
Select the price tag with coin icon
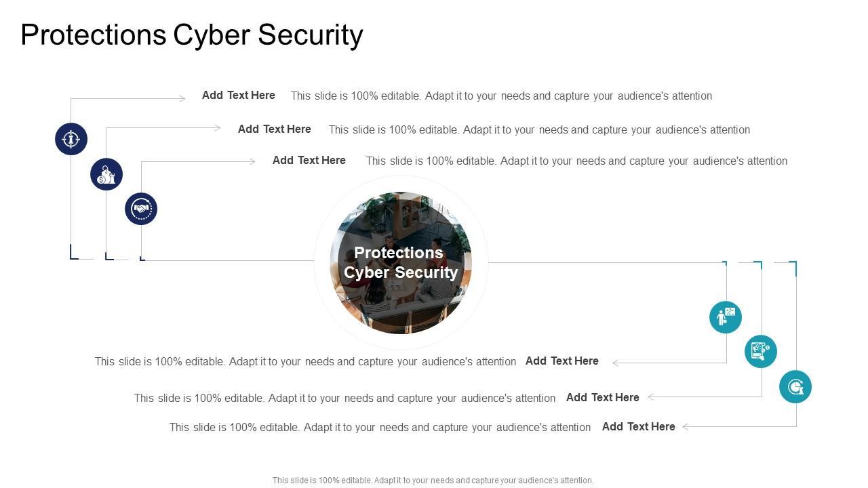106,174
